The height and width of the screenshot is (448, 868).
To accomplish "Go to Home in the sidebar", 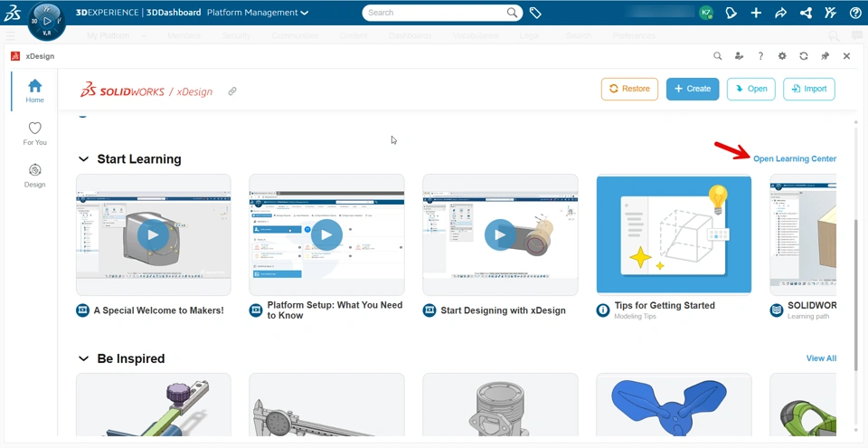I will coord(35,91).
